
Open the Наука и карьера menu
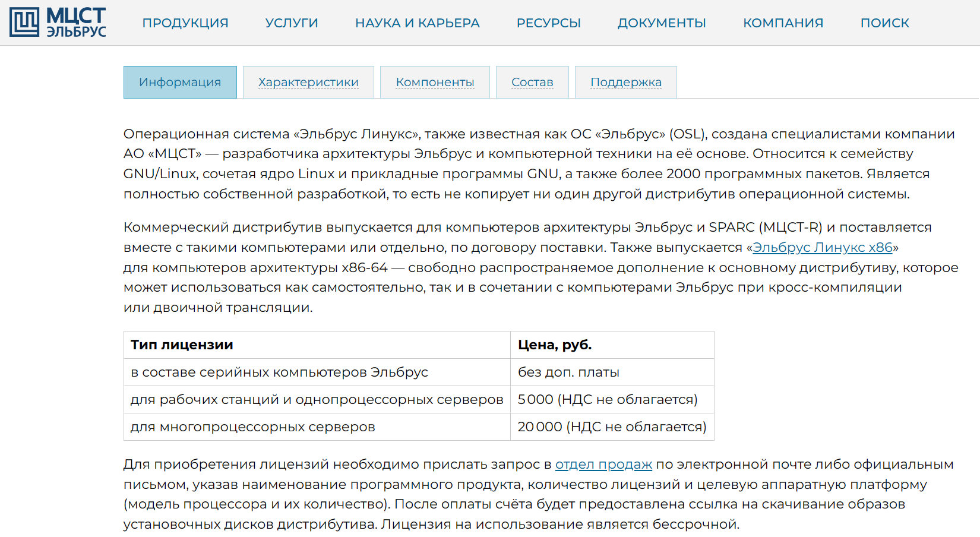(418, 23)
